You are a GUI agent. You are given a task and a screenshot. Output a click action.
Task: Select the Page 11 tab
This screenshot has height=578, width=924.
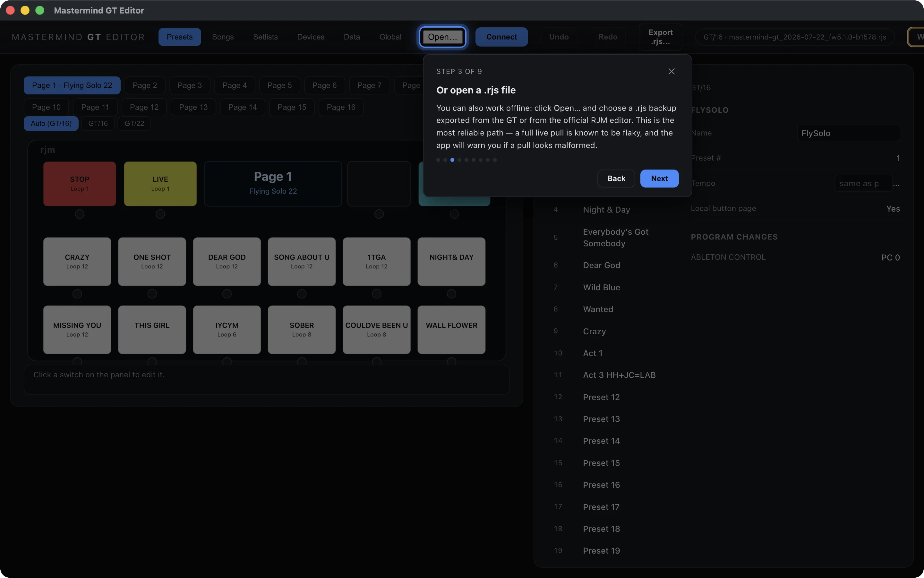pyautogui.click(x=95, y=107)
